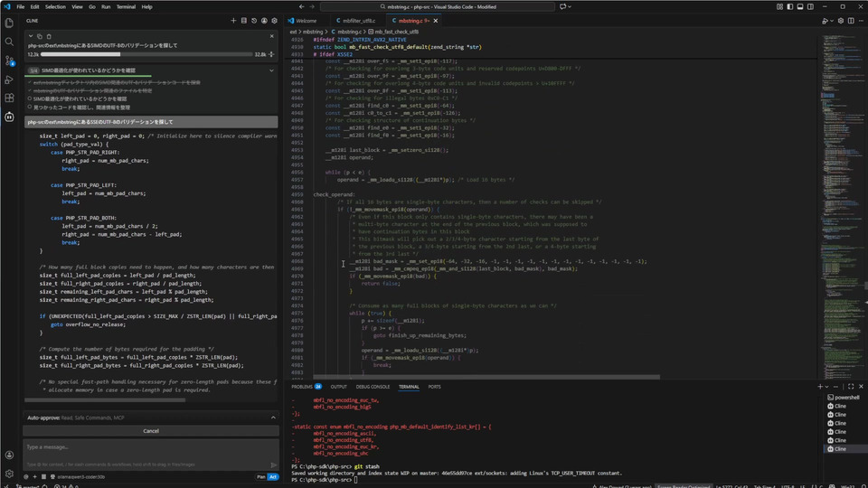Click the context window usage progress bar

click(146, 54)
